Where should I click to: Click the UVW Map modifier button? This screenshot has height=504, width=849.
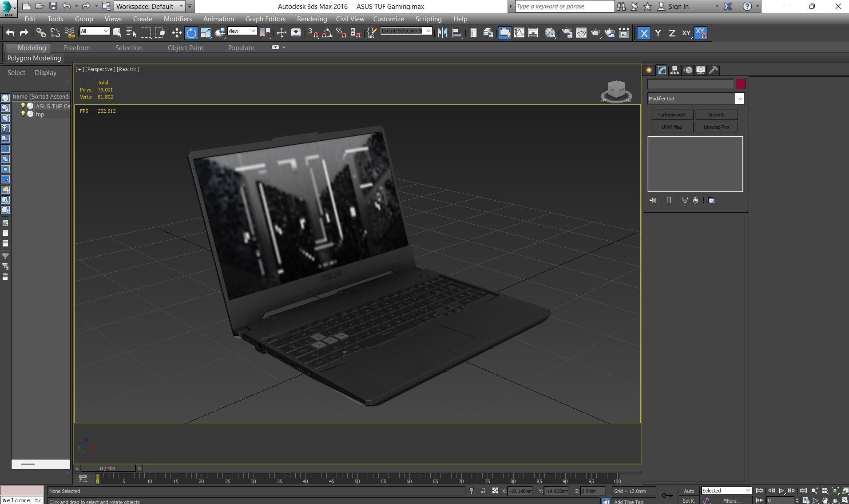(x=672, y=127)
